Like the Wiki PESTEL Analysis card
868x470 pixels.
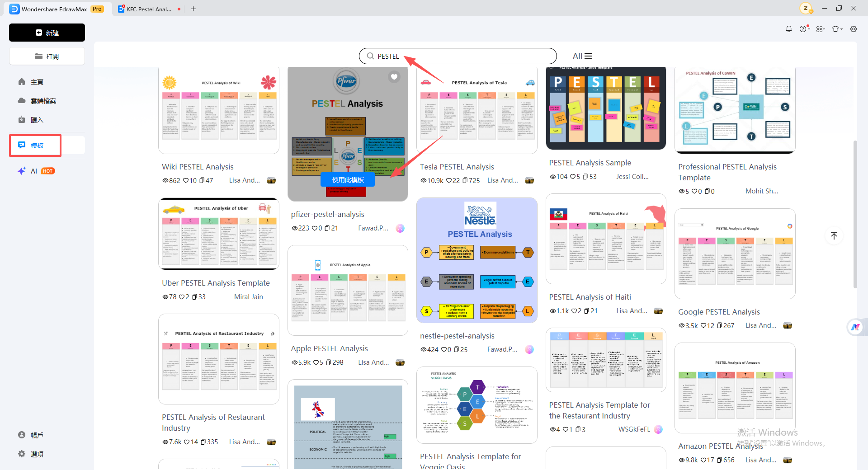point(186,180)
